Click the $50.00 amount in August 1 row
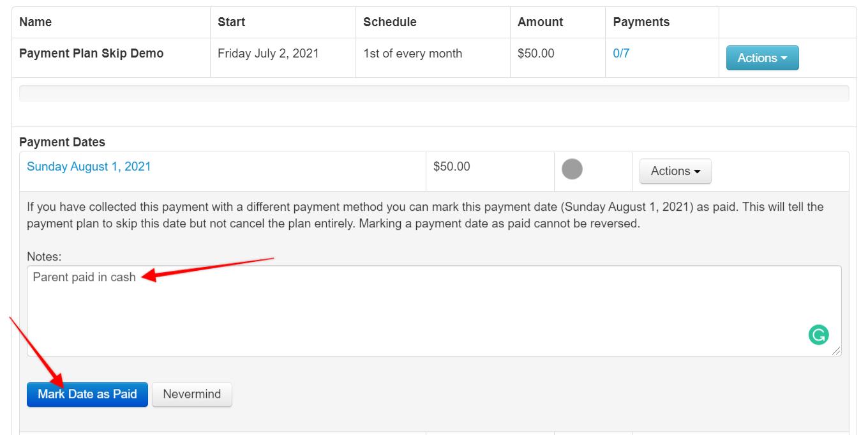Screen dimensions: 868x435 pos(452,167)
